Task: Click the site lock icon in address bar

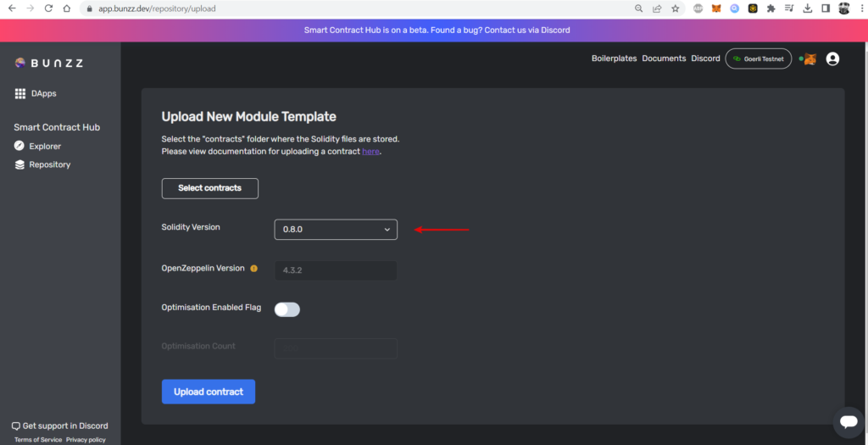Action: click(x=89, y=8)
